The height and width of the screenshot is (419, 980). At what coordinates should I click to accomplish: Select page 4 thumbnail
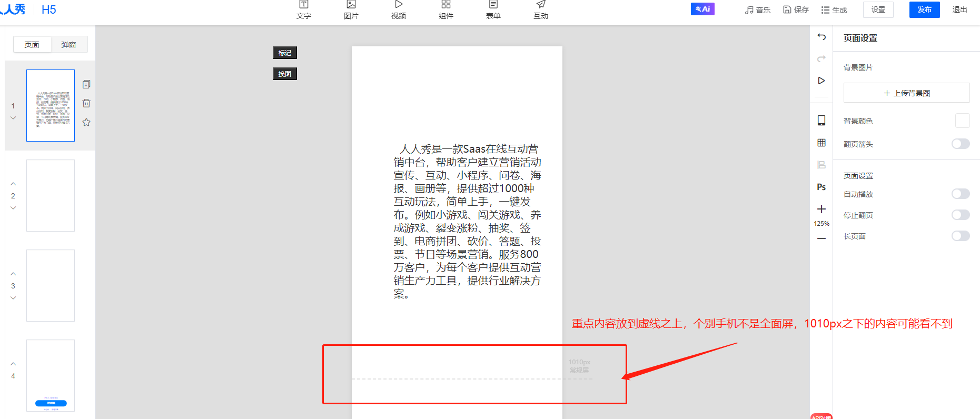tap(51, 375)
